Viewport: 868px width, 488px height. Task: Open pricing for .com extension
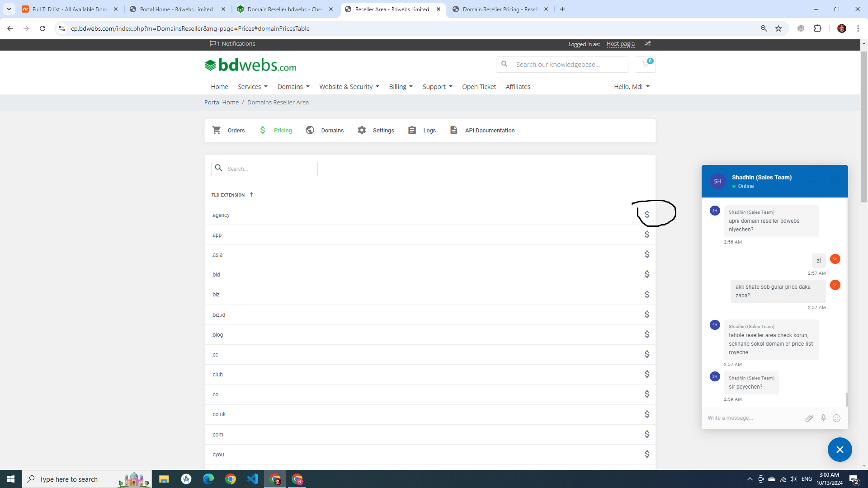coord(647,434)
